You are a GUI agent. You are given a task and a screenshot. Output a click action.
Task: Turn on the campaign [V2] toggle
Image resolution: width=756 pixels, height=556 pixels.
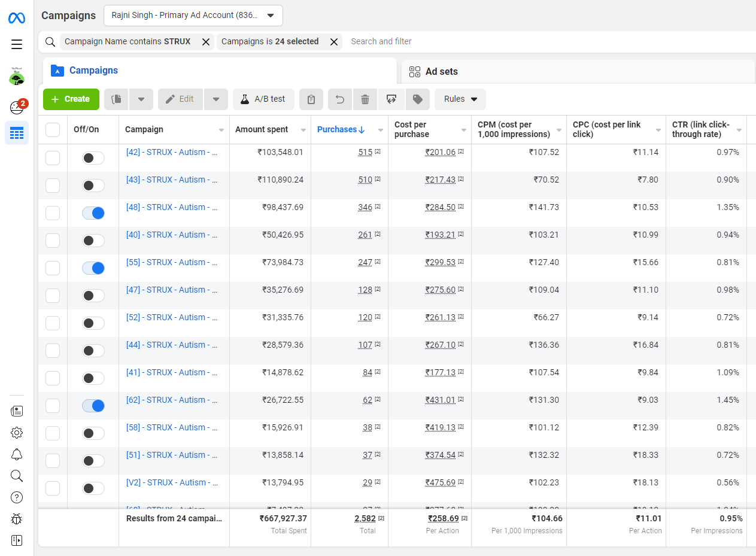(93, 488)
